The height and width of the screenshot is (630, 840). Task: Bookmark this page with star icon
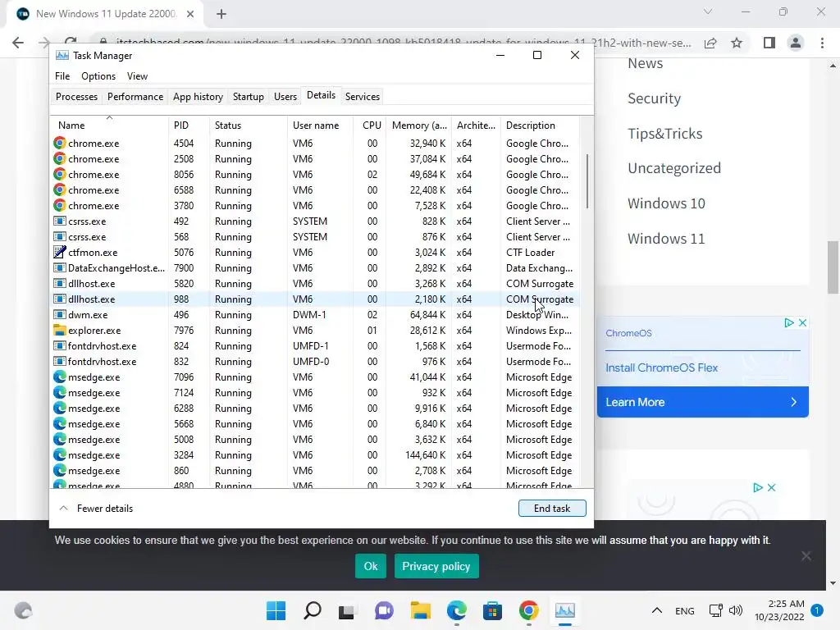coord(737,43)
